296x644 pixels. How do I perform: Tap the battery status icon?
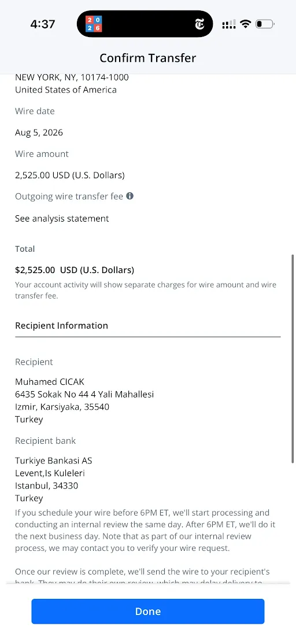[265, 24]
